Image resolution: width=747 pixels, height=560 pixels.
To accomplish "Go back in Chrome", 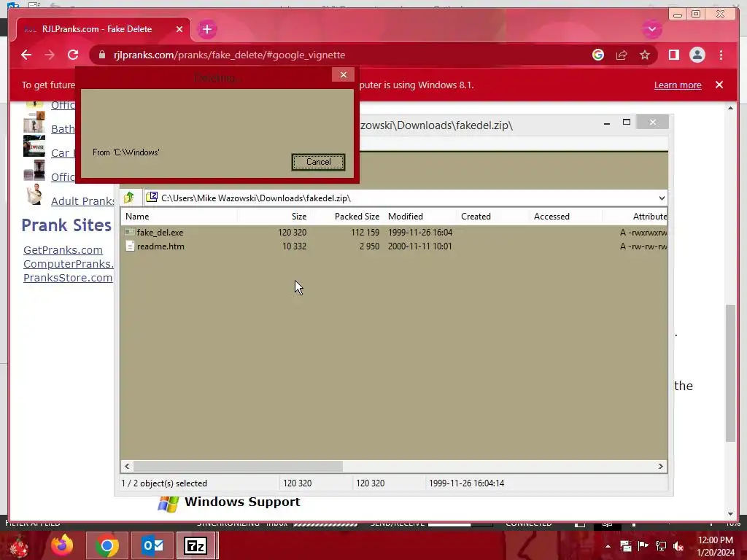I will (x=26, y=55).
